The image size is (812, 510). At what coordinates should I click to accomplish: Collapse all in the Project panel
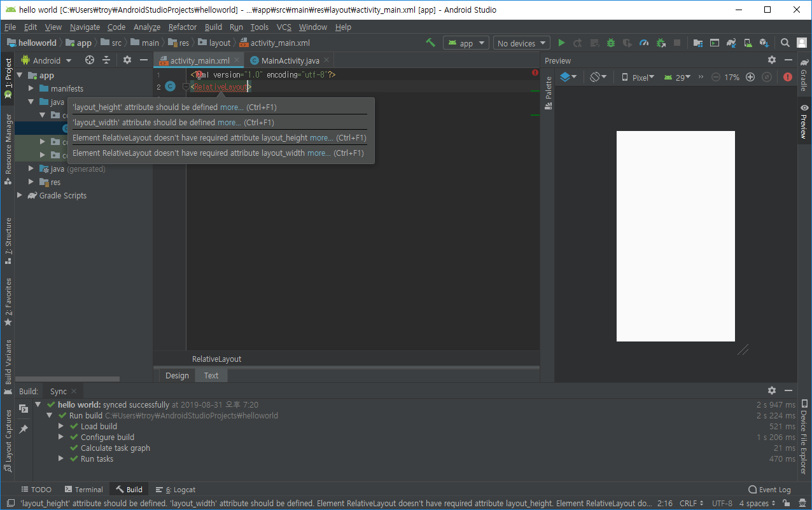coord(106,60)
